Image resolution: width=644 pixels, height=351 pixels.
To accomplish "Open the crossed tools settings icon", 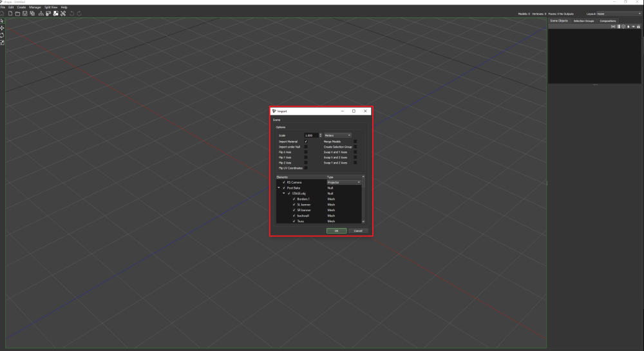I will coord(63,14).
